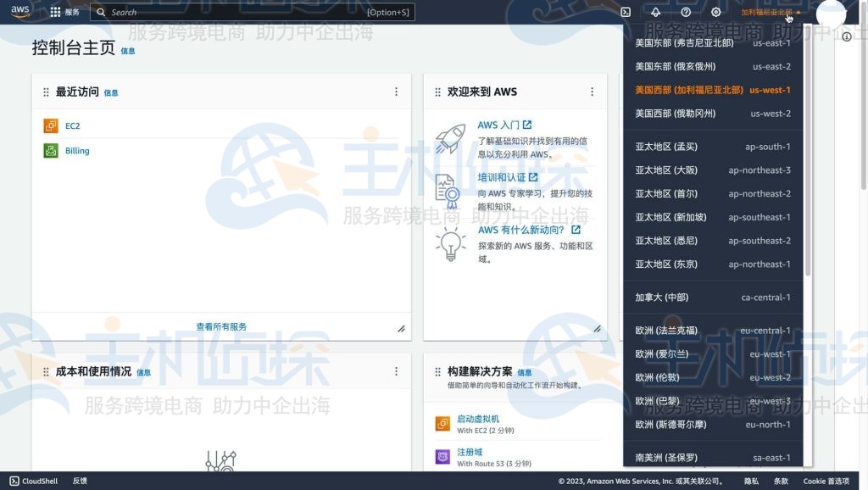This screenshot has height=490, width=868.
Task: Select us-east-1 region from the list
Action: 712,42
